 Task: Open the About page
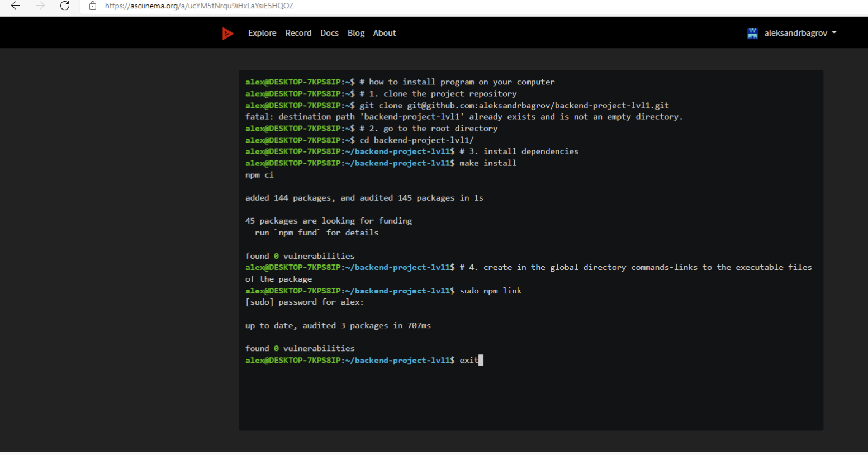[x=384, y=33]
